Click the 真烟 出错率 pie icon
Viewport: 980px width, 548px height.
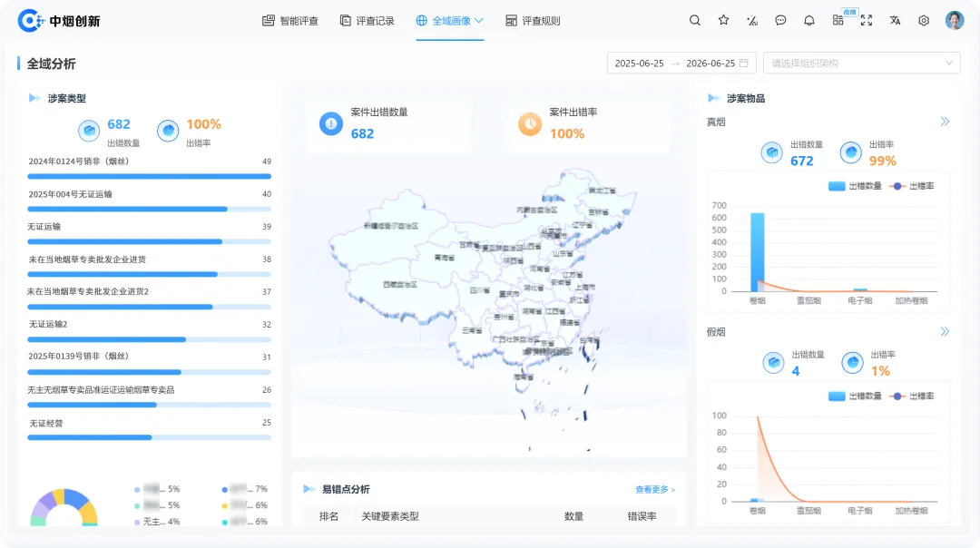point(850,152)
